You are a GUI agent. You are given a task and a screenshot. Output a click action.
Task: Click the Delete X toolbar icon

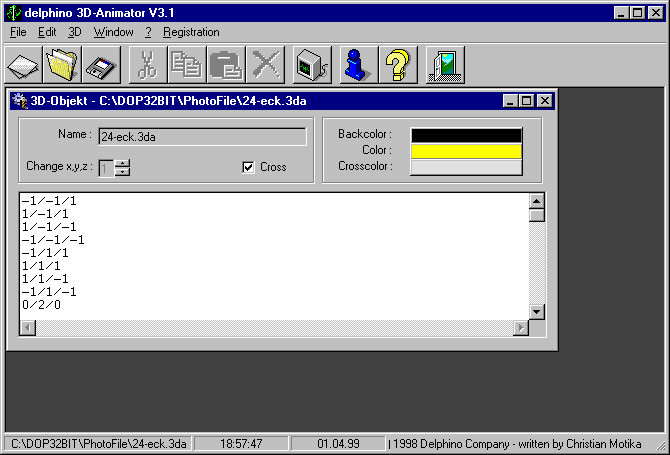click(x=265, y=65)
